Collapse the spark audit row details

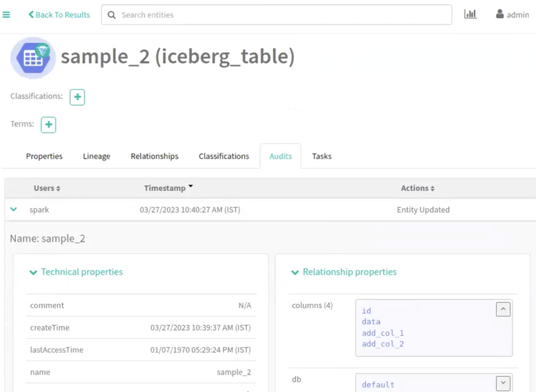(14, 209)
